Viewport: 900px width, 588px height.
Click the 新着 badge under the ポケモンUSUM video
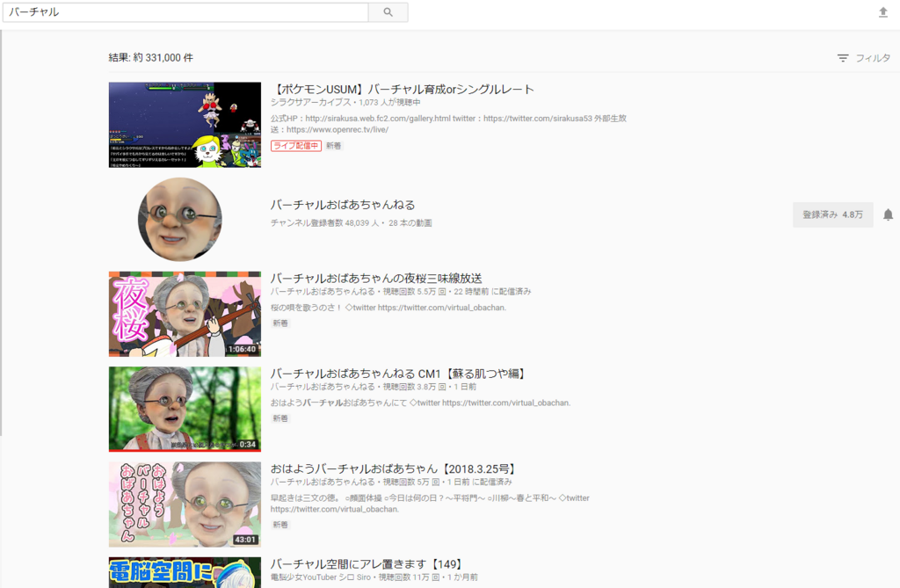point(333,146)
